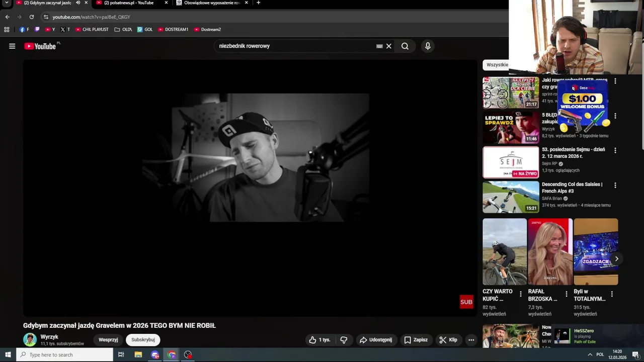Image resolution: width=644 pixels, height=362 pixels.
Task: Open the GOL bookmark
Action: [145, 30]
